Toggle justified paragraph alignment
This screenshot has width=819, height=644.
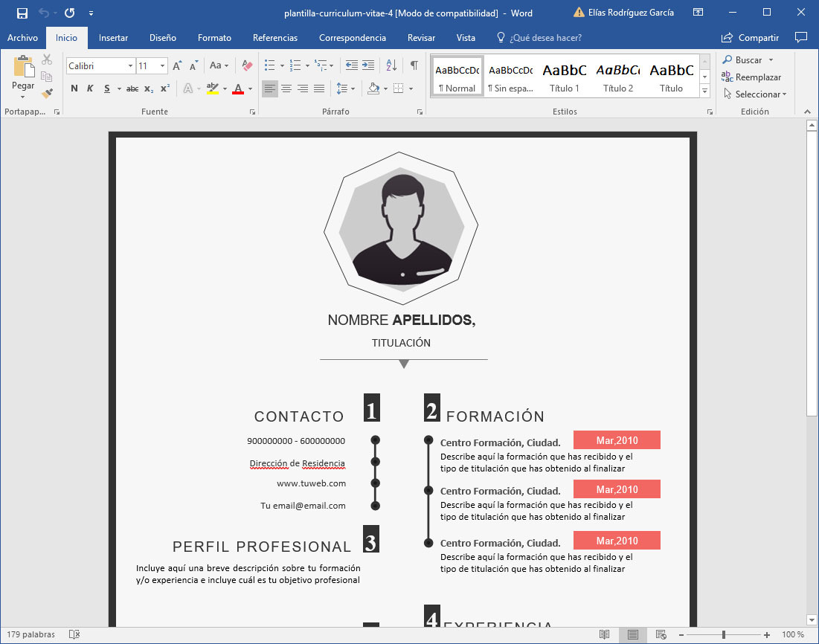[319, 89]
